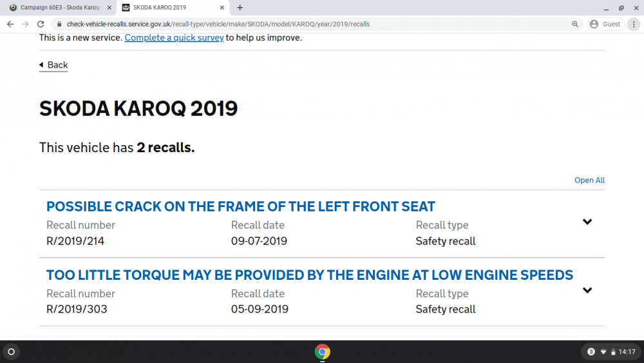
Task: Click the Wi-Fi status icon
Action: click(603, 351)
